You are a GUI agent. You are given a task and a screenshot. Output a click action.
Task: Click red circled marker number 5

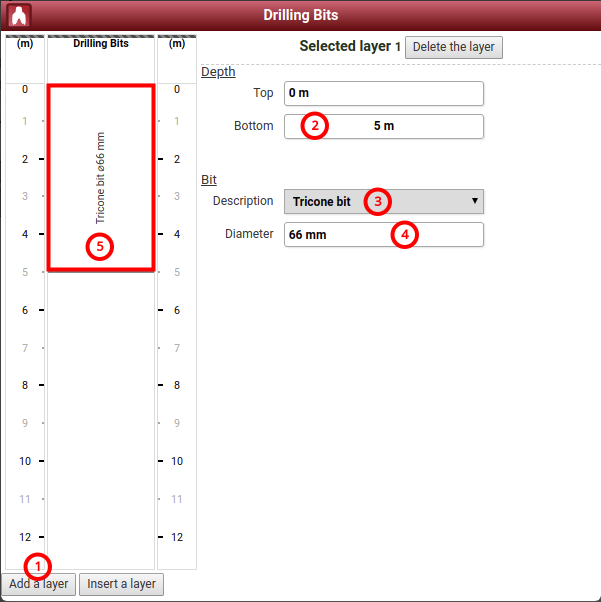pos(99,246)
